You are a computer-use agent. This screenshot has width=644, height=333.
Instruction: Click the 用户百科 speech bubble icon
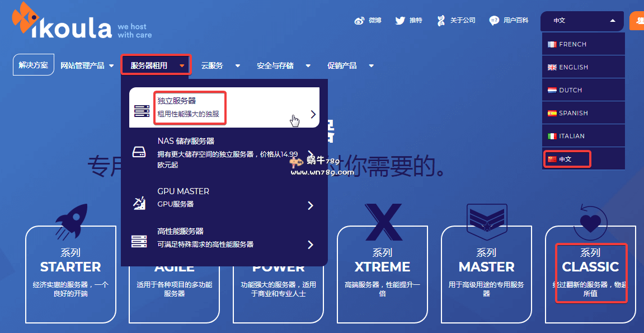pyautogui.click(x=493, y=20)
